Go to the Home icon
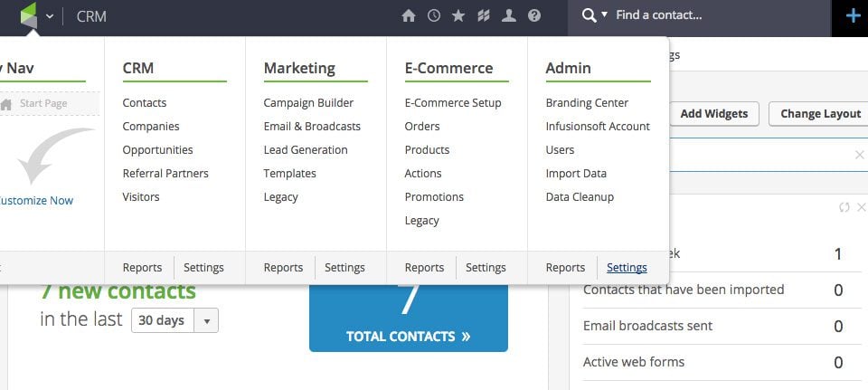This screenshot has height=390, width=868. pyautogui.click(x=409, y=15)
